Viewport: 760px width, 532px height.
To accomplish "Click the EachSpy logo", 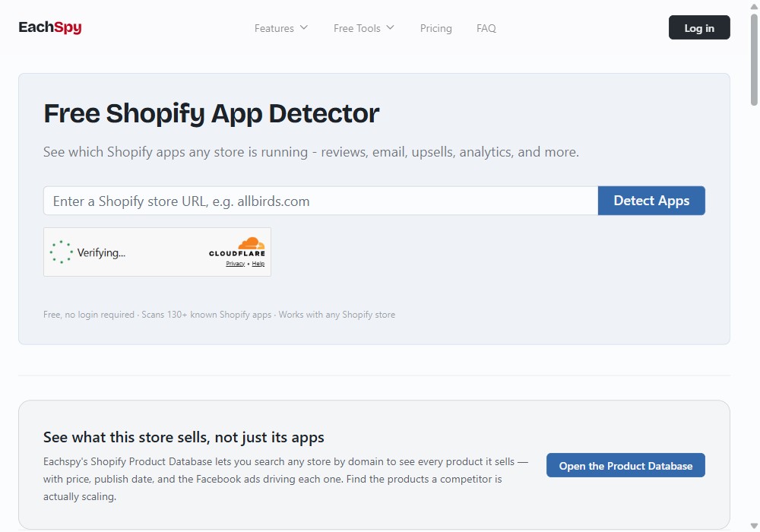I will coord(50,27).
